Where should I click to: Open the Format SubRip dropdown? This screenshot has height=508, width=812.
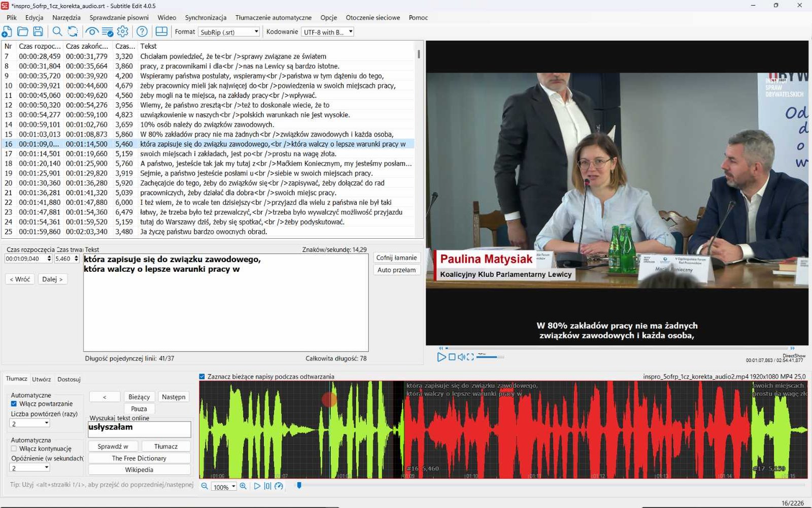[x=229, y=32]
